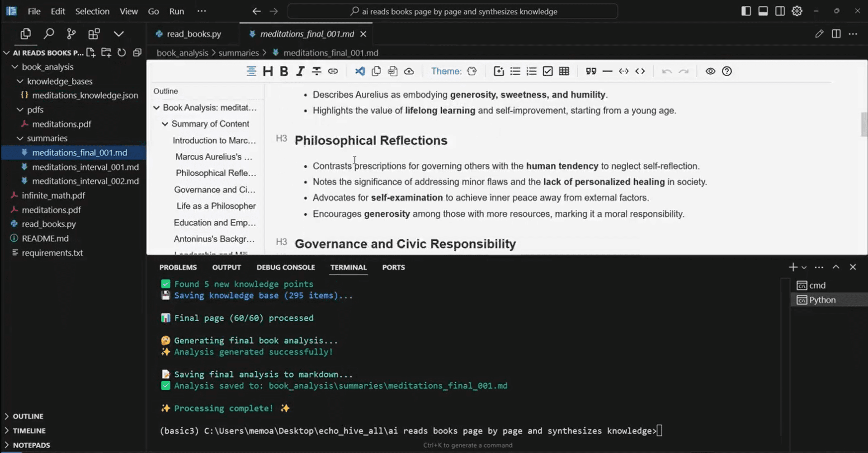The width and height of the screenshot is (868, 453).
Task: Insert inline code with dotted brackets icon
Action: (623, 71)
